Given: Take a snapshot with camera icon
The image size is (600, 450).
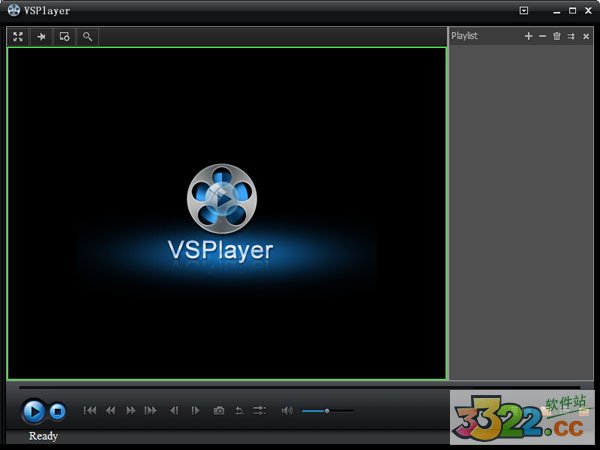Looking at the screenshot, I should tap(219, 411).
